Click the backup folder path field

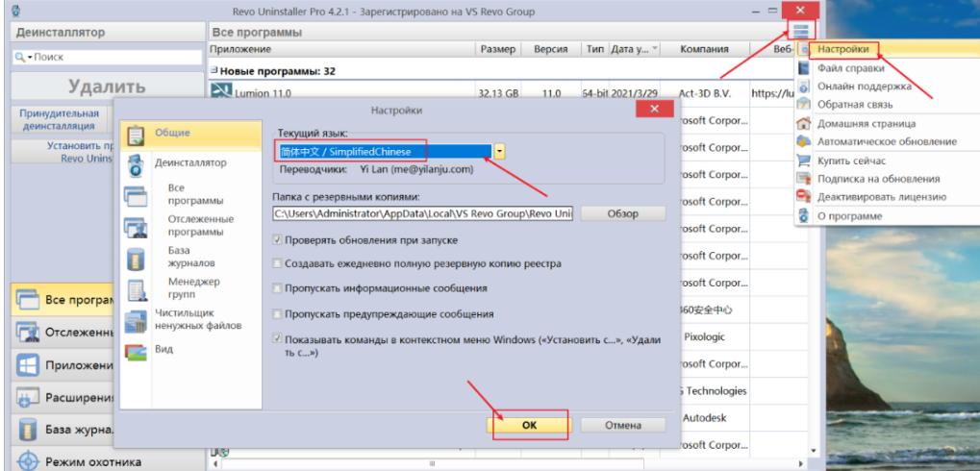pos(422,213)
